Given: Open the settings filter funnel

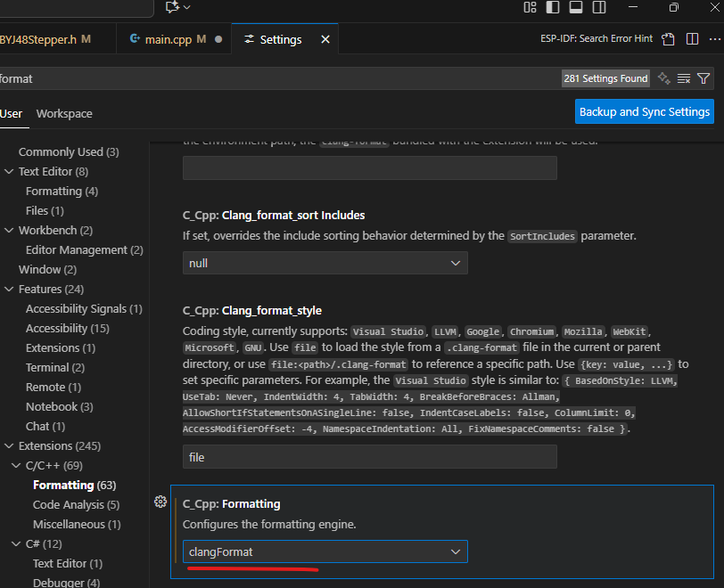Looking at the screenshot, I should coord(703,78).
